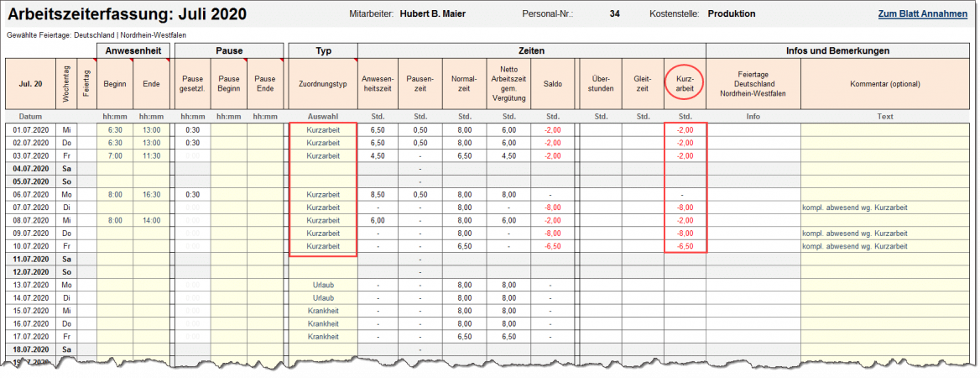980x378 pixels.
Task: Click the Pause gesetzl. column header
Action: (192, 84)
